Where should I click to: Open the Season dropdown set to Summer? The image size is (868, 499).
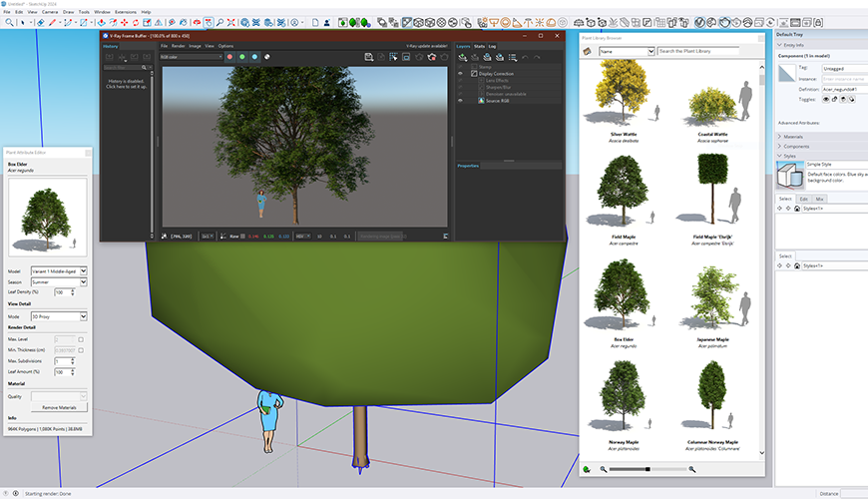[x=59, y=282]
